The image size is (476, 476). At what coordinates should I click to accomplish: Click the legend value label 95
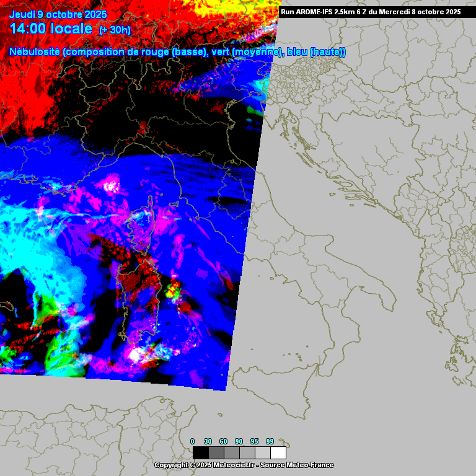[254, 441]
